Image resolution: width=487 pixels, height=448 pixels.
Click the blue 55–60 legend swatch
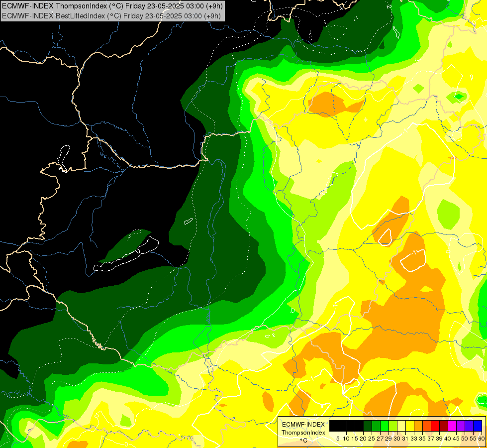coord(478,426)
